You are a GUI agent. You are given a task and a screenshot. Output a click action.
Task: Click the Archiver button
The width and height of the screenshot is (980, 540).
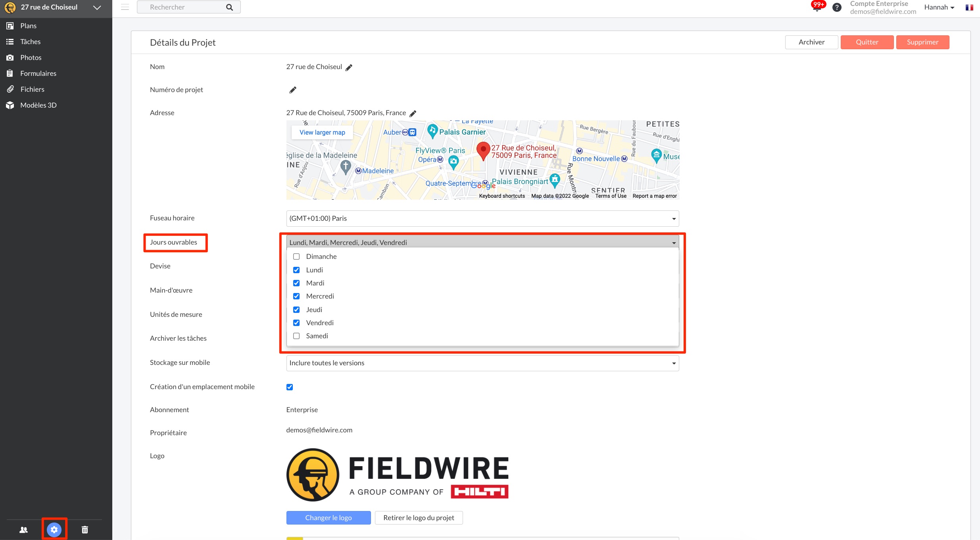click(x=811, y=42)
